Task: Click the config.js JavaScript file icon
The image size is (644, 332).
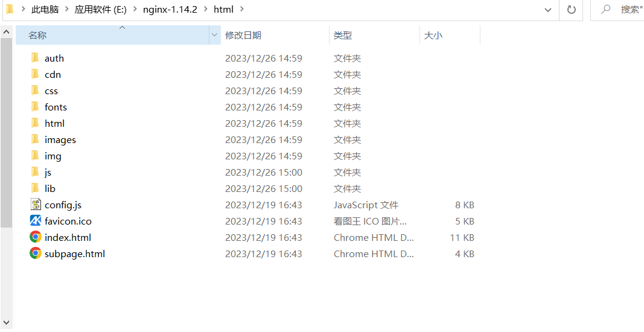Action: (36, 205)
